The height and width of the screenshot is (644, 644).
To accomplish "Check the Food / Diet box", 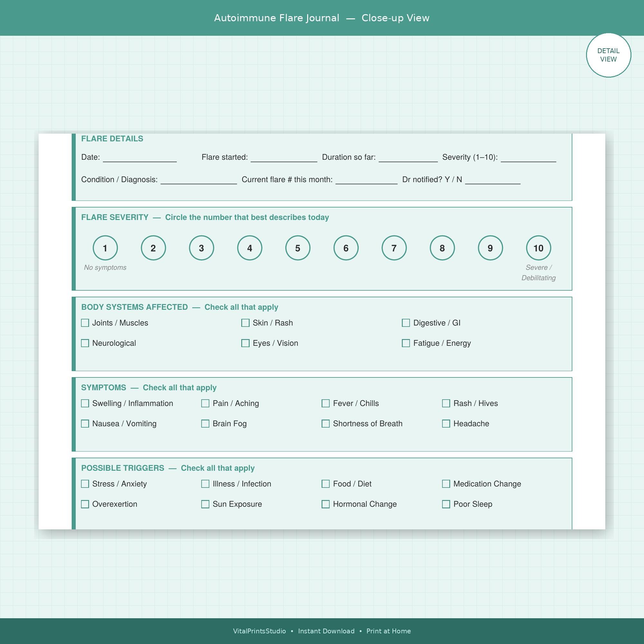I will pos(326,484).
